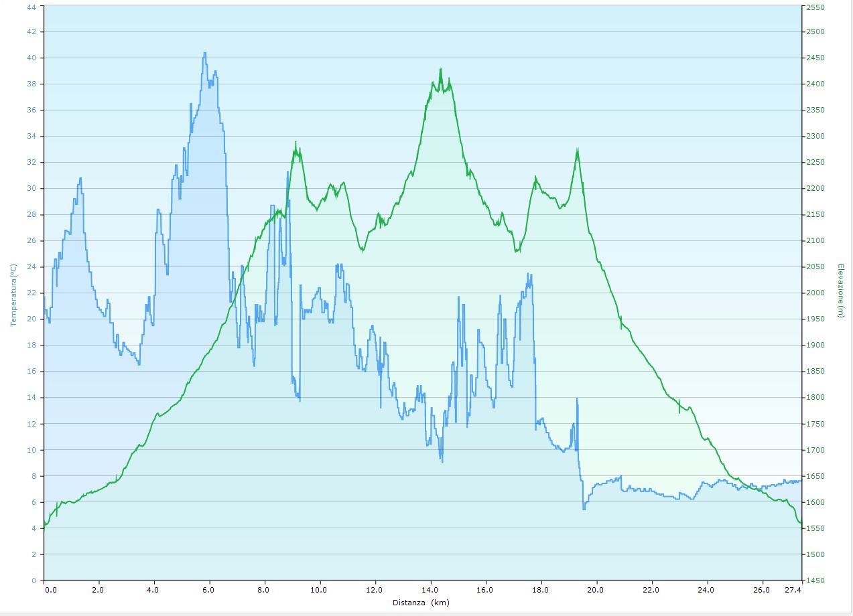Click the 1450 elevation axis tick label
Screen dimensions: 853x616
point(815,581)
